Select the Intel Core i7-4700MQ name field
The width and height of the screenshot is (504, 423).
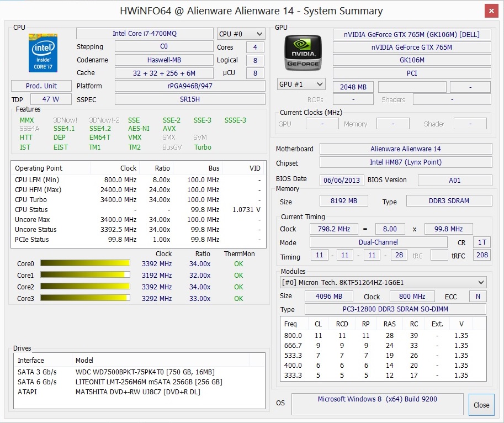pyautogui.click(x=145, y=34)
